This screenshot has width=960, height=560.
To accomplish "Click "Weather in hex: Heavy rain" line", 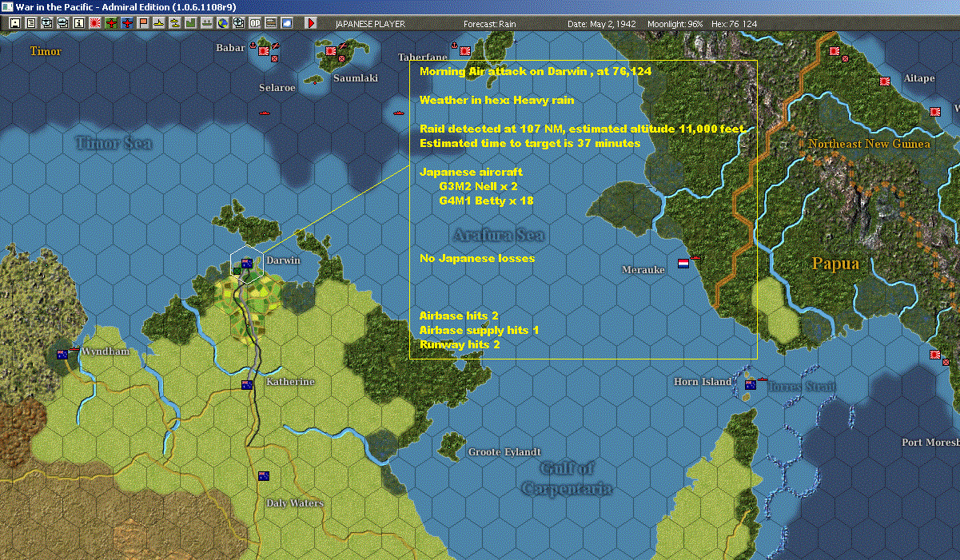I will 496,101.
